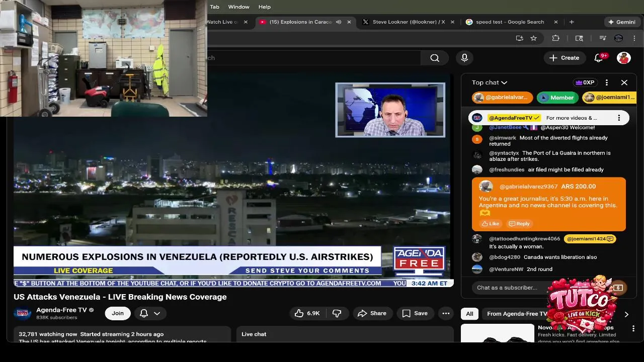Click the Novo ad thumbnail
The width and height of the screenshot is (644, 362).
[498, 333]
